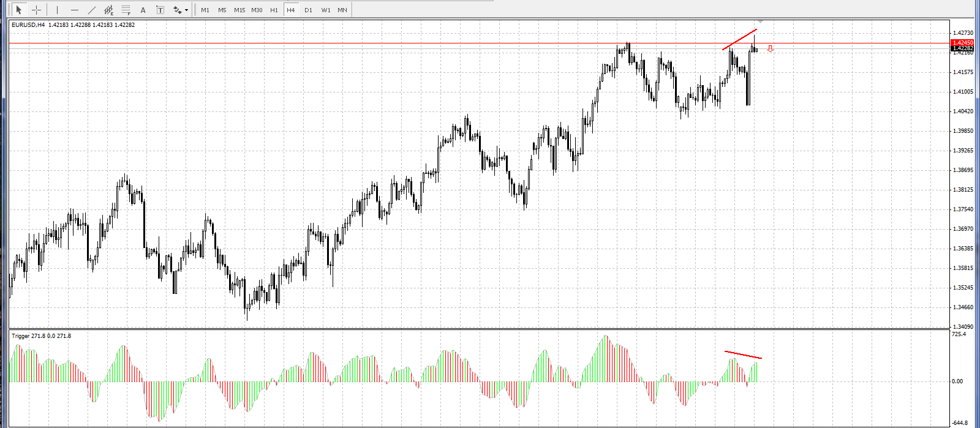The height and width of the screenshot is (428, 980).
Task: Click the red down arrow on chart
Action: point(770,49)
